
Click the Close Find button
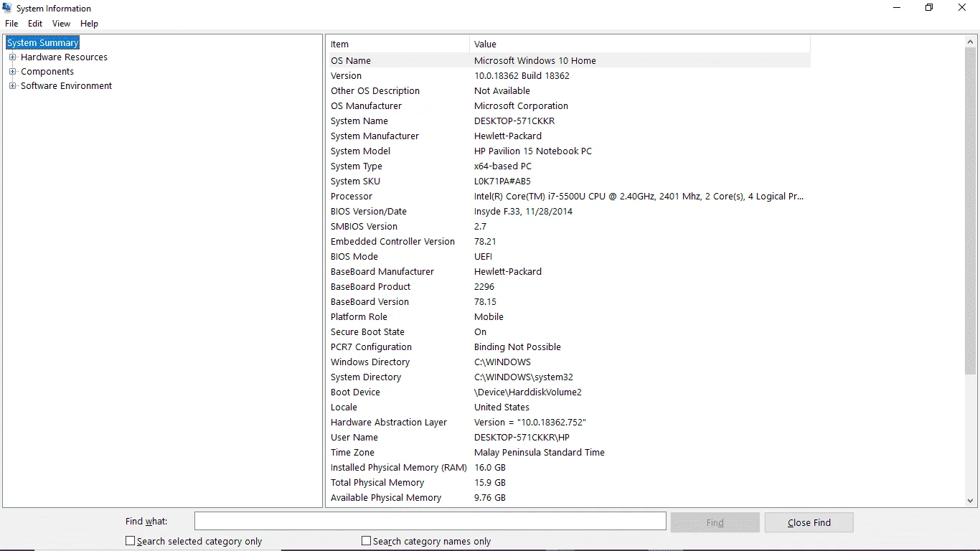click(809, 522)
